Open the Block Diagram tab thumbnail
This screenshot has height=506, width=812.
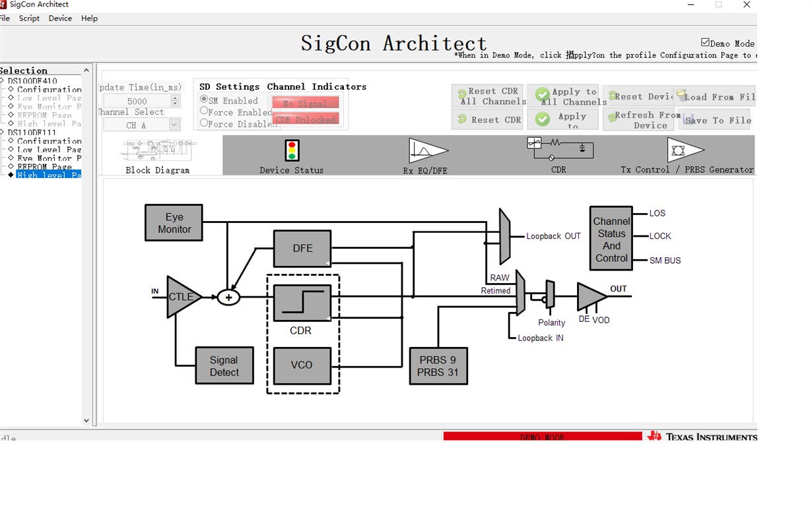[157, 156]
